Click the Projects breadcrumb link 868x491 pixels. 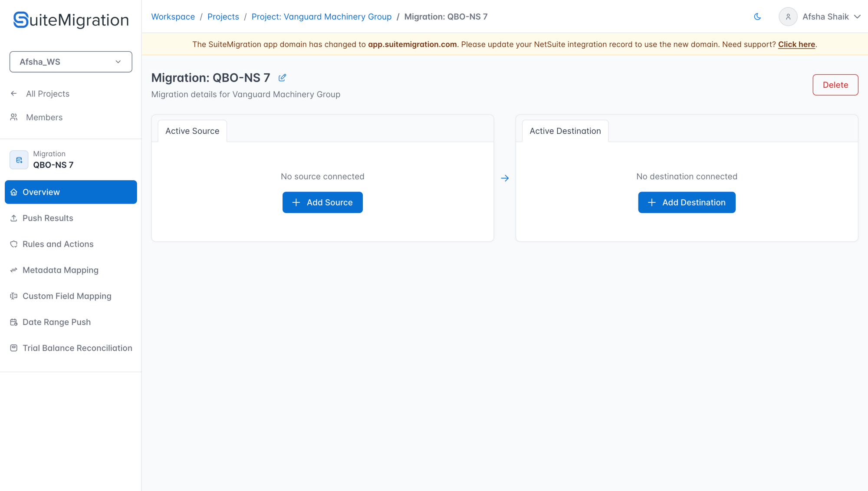(x=223, y=16)
